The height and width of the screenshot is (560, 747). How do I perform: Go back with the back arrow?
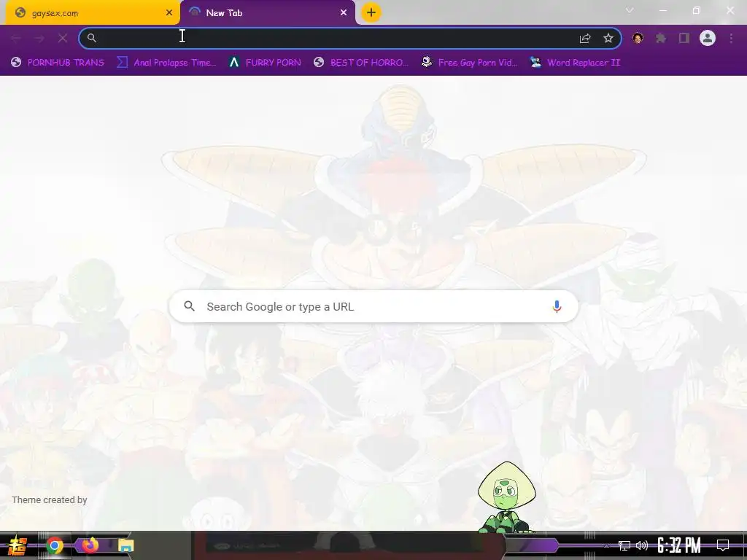click(16, 38)
